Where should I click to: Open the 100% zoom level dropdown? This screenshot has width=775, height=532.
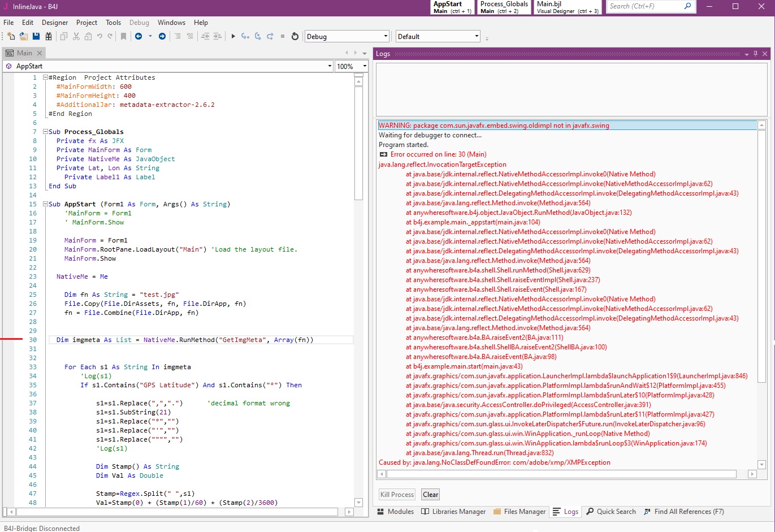point(364,66)
